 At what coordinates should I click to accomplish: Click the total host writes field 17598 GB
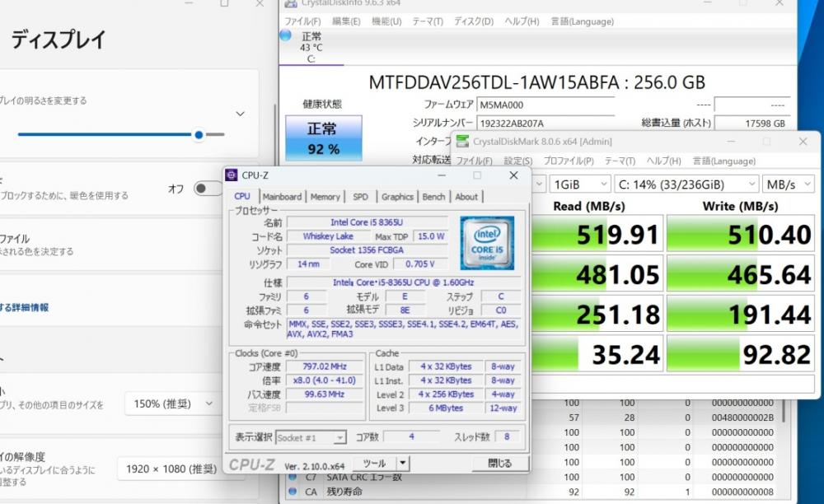point(751,124)
